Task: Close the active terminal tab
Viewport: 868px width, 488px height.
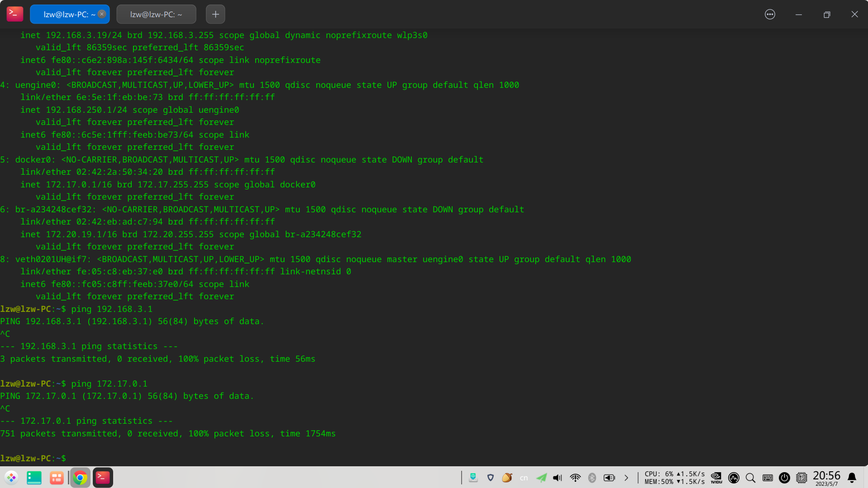Action: (x=102, y=14)
